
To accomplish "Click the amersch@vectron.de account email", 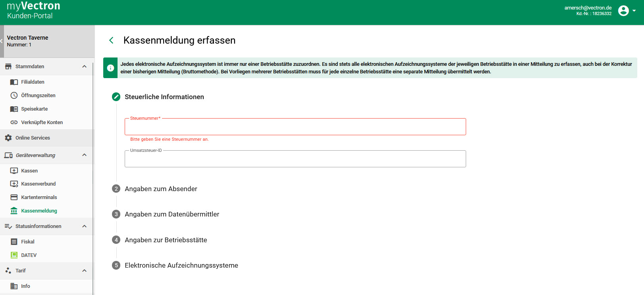I will tap(588, 8).
